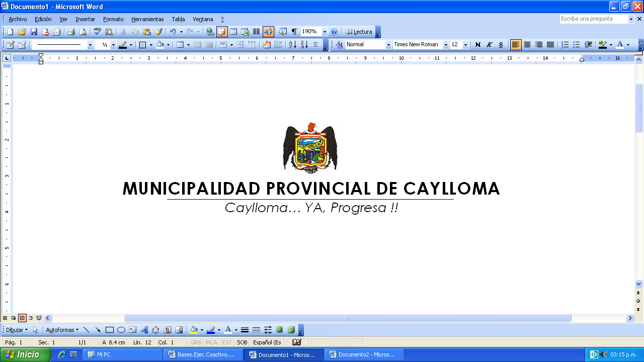Image resolution: width=644 pixels, height=362 pixels.
Task: Toggle Underline (S) formatting
Action: pyautogui.click(x=501, y=45)
